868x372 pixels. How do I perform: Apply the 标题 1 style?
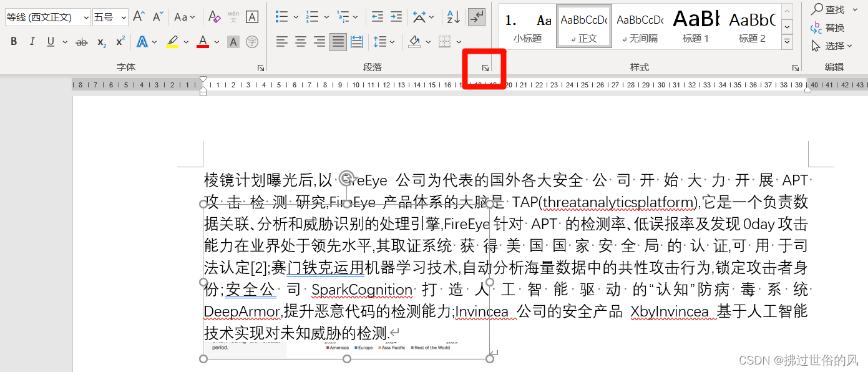tap(696, 26)
